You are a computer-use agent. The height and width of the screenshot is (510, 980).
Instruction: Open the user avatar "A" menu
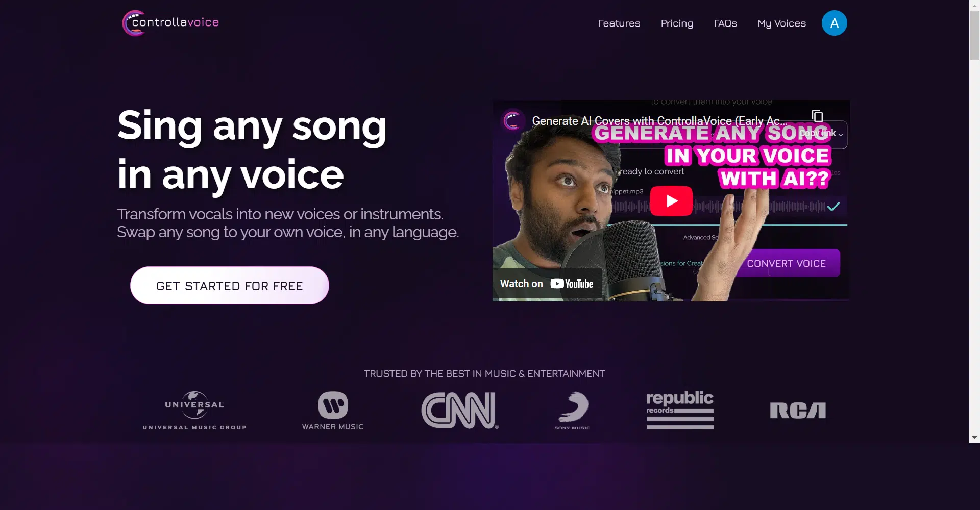(x=834, y=23)
